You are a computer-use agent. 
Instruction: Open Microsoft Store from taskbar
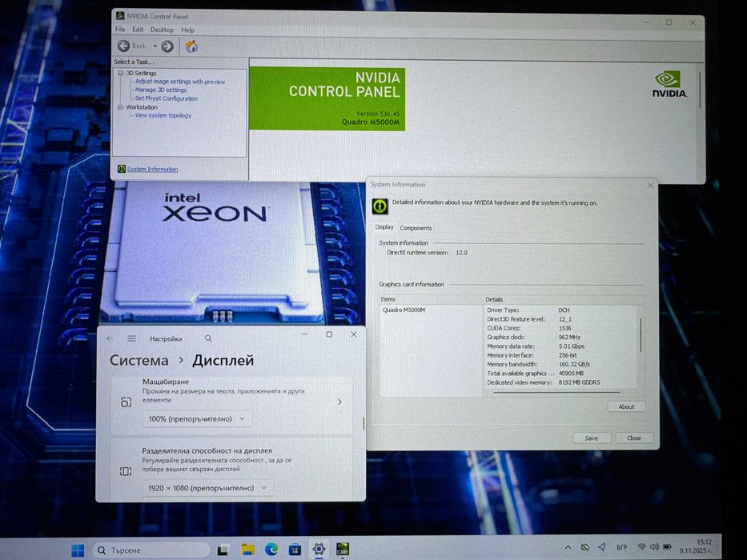[x=295, y=550]
